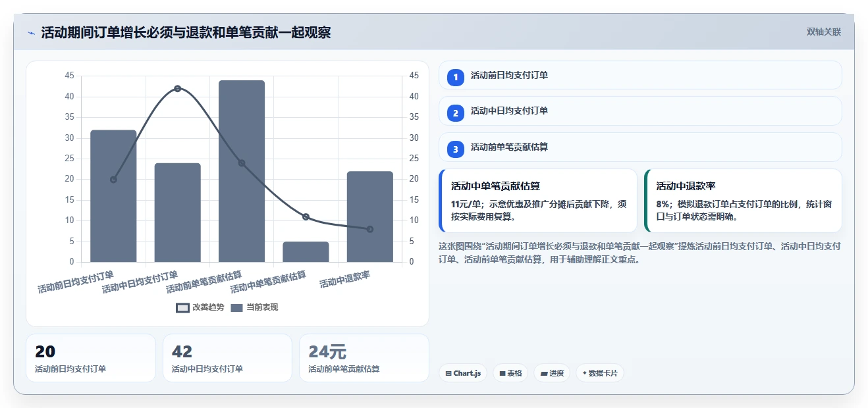The height and width of the screenshot is (408, 868).
Task: Click the 数据卡片 tag chip
Action: pyautogui.click(x=599, y=373)
